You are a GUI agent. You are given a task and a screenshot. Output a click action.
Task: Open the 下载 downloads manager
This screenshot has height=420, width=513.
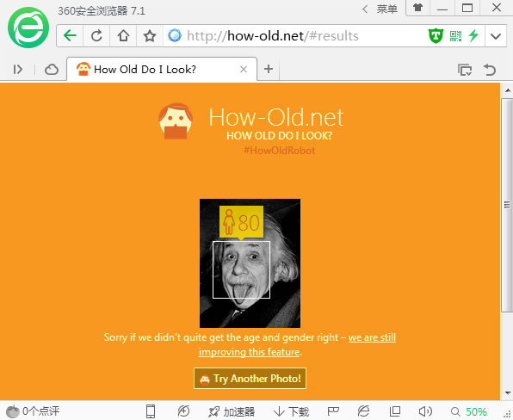point(291,411)
